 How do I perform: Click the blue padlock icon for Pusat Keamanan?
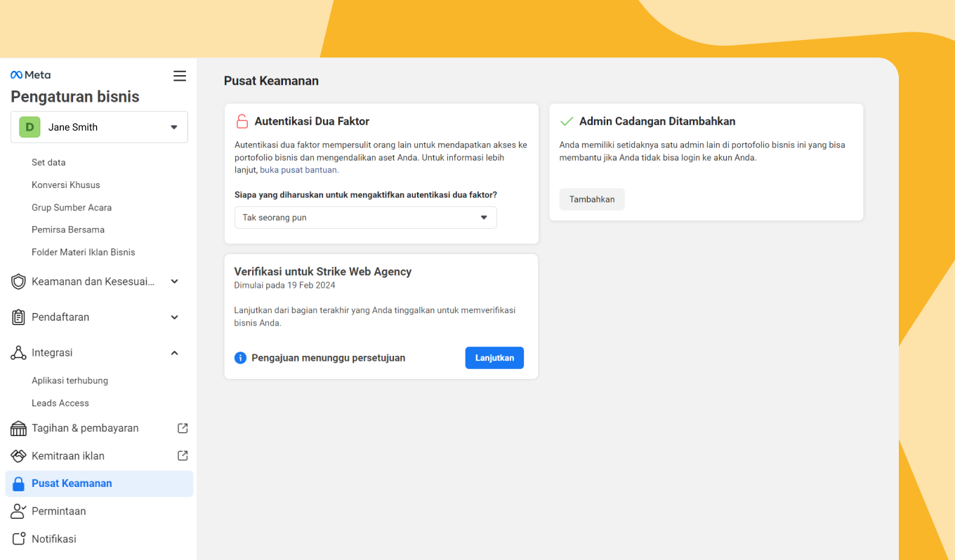pos(18,484)
